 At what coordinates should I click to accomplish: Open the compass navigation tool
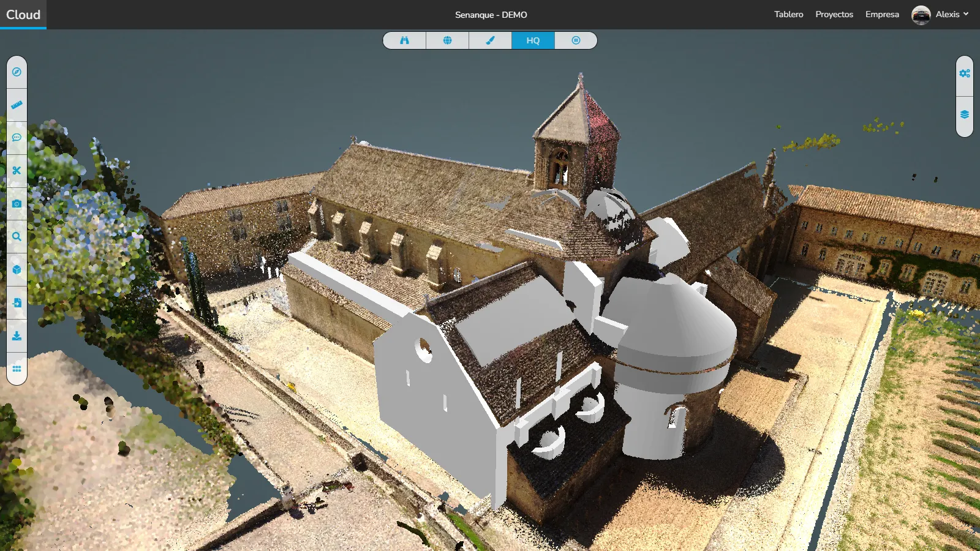tap(17, 72)
